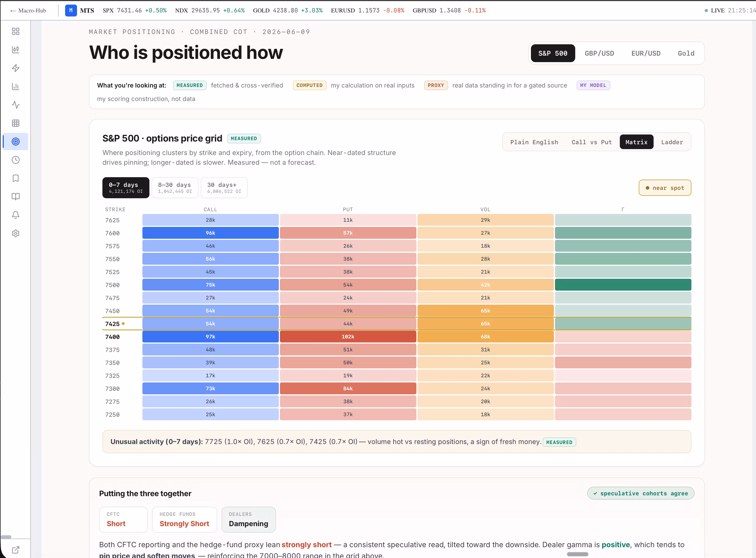Open the Hedge Funds Strongly Short card
Image resolution: width=756 pixels, height=558 pixels.
coord(184,519)
